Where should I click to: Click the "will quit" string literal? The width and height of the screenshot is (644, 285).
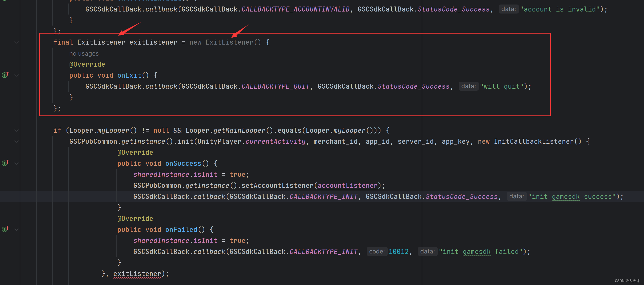point(502,86)
